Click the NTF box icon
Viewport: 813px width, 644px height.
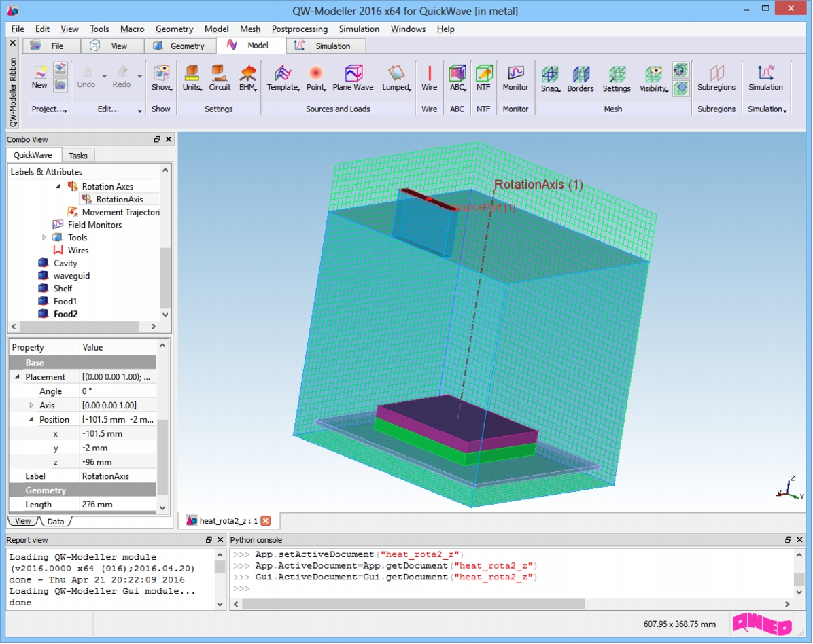[x=484, y=78]
